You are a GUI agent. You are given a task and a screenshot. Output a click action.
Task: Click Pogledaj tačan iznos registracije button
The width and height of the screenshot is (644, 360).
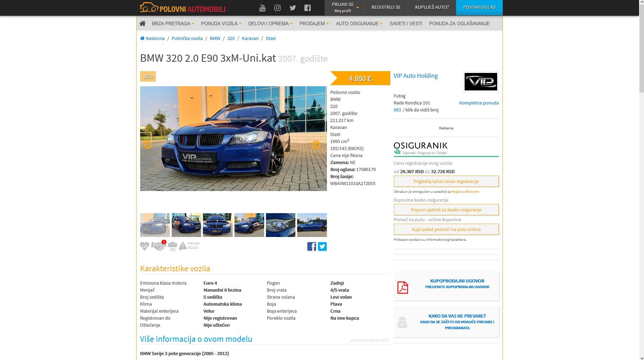[x=446, y=181]
